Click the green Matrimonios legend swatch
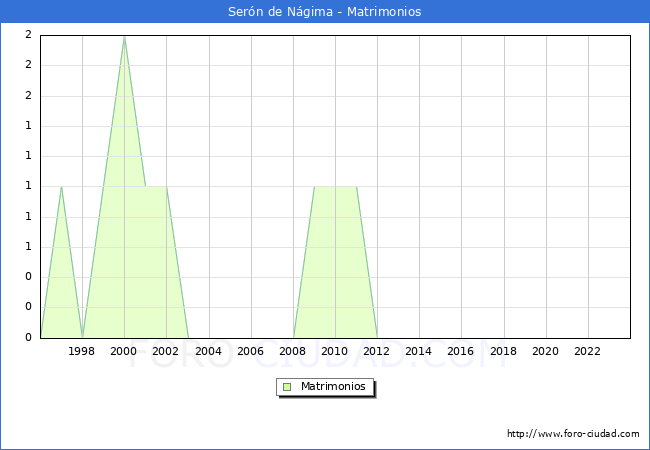The height and width of the screenshot is (450, 650). (287, 387)
